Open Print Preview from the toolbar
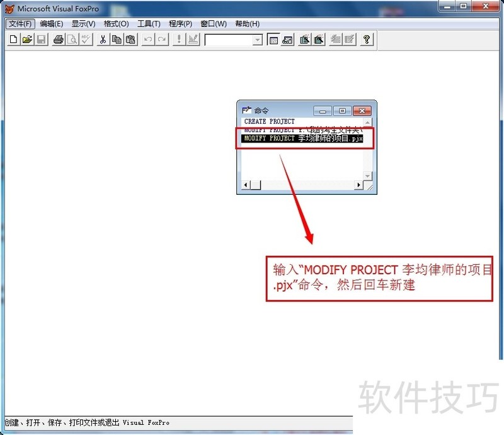 tap(72, 40)
